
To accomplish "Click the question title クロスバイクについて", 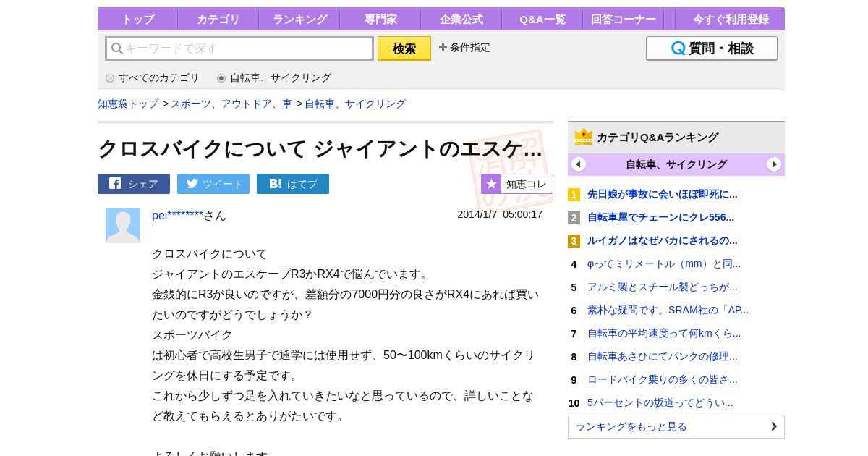I will (320, 148).
